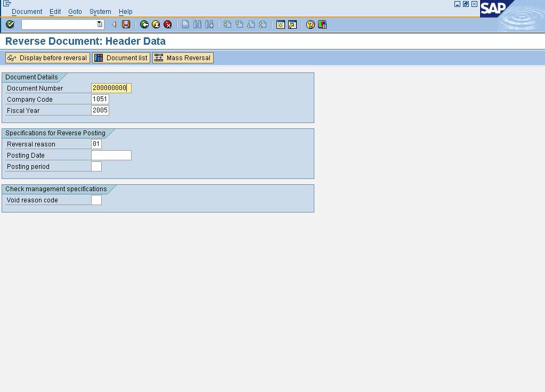545x392 pixels.
Task: Click the Company Code field showing 1051
Action: [100, 99]
